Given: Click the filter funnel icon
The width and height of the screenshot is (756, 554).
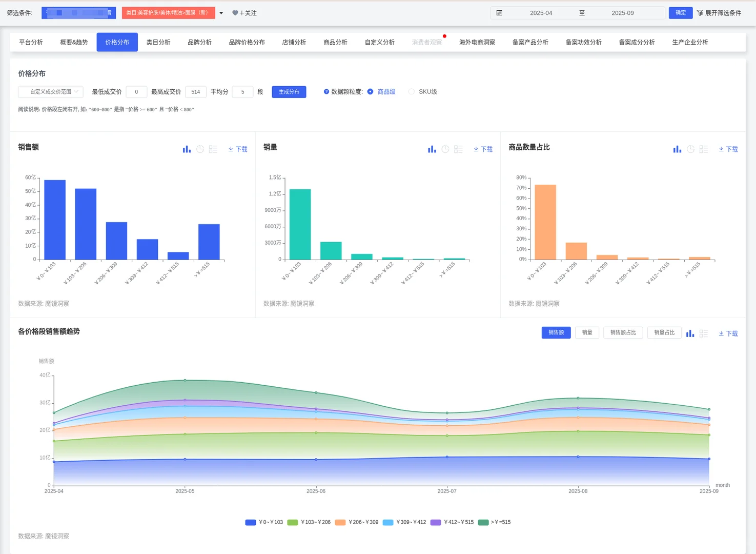Looking at the screenshot, I should (700, 13).
